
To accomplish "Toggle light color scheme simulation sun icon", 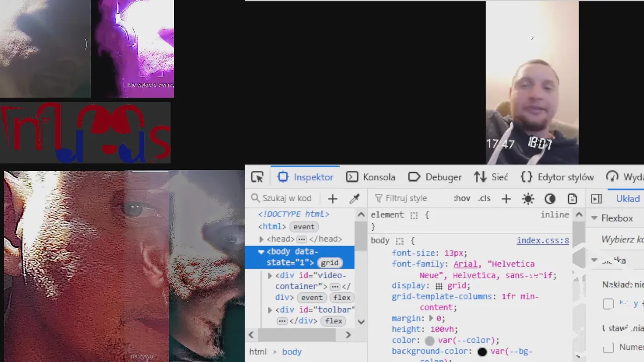I will pos(528,199).
